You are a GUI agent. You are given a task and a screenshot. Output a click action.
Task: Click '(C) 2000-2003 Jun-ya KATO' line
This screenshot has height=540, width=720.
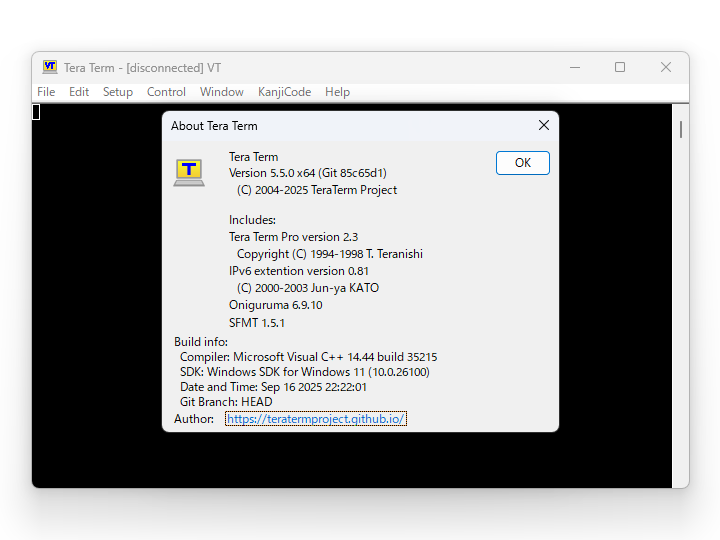click(308, 288)
